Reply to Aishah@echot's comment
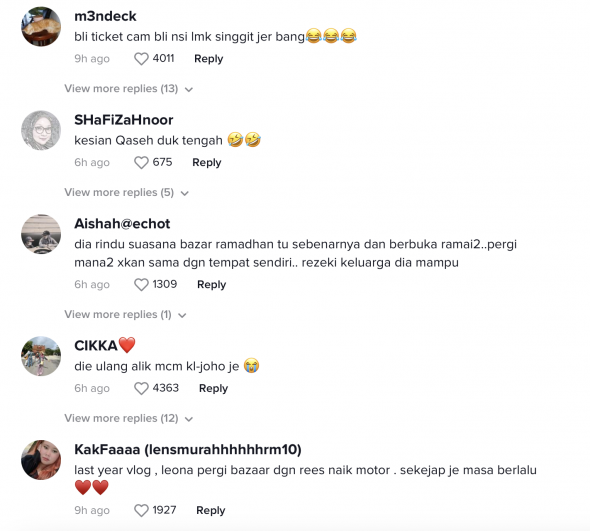This screenshot has height=531, width=590. [211, 285]
